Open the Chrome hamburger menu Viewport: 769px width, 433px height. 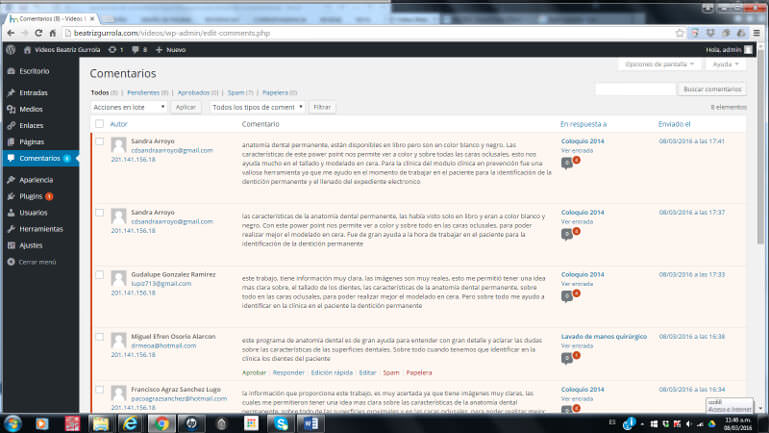(757, 33)
